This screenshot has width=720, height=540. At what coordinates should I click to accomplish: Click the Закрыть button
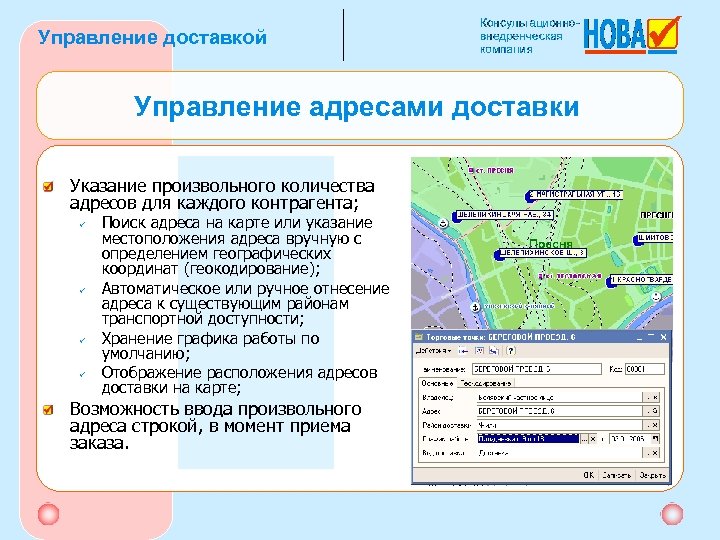point(652,475)
